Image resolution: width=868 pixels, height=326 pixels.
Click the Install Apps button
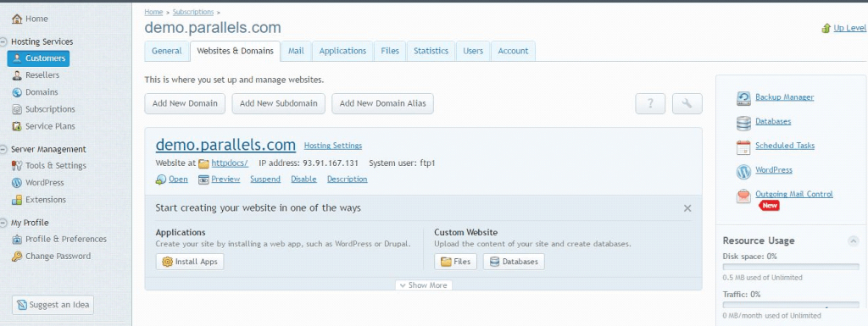(190, 262)
